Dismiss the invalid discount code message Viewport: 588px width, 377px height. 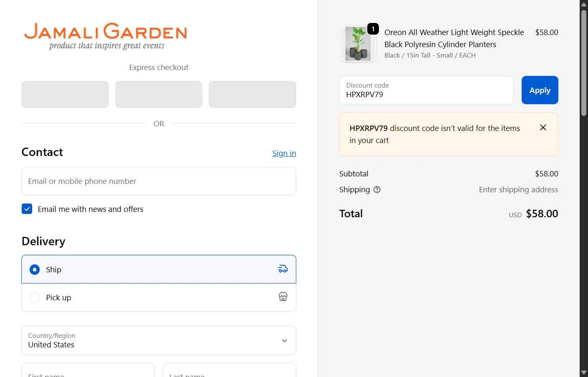[x=543, y=128]
